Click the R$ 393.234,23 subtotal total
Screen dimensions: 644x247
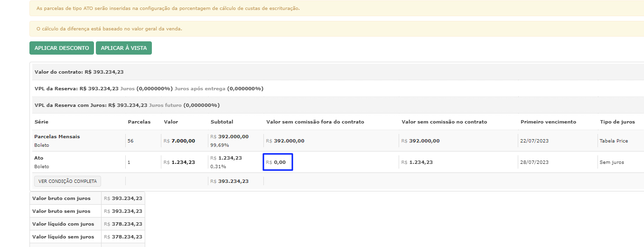(230, 181)
